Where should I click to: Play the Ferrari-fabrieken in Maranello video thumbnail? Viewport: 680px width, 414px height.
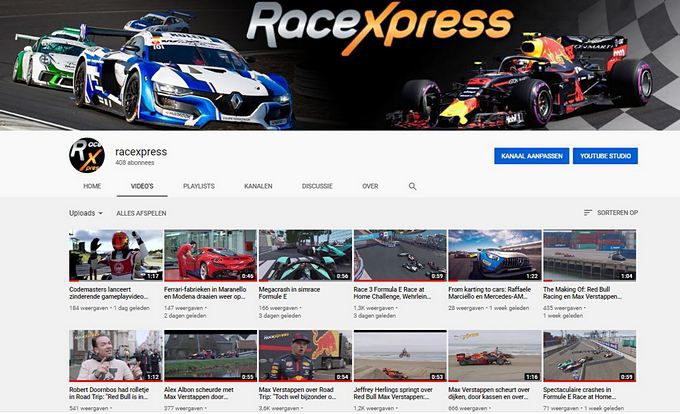click(210, 255)
